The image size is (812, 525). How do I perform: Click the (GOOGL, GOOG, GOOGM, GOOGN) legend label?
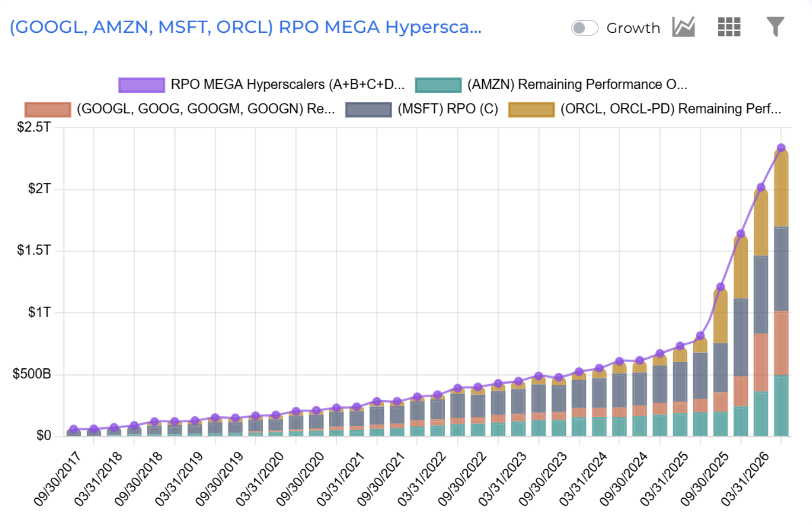click(x=206, y=109)
